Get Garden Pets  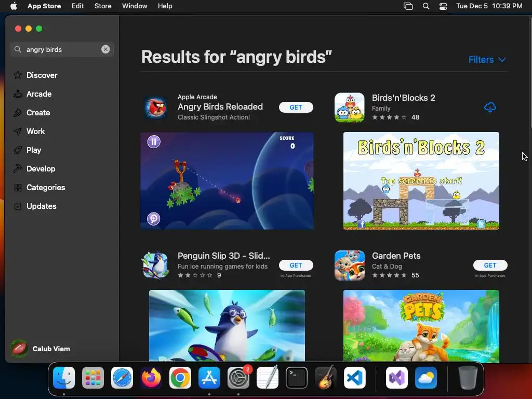[490, 265]
